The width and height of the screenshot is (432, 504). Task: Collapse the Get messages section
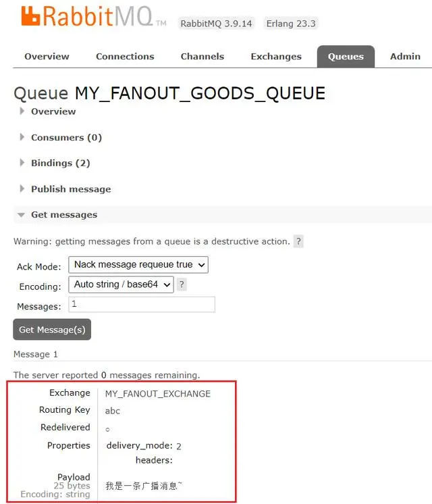click(x=58, y=215)
